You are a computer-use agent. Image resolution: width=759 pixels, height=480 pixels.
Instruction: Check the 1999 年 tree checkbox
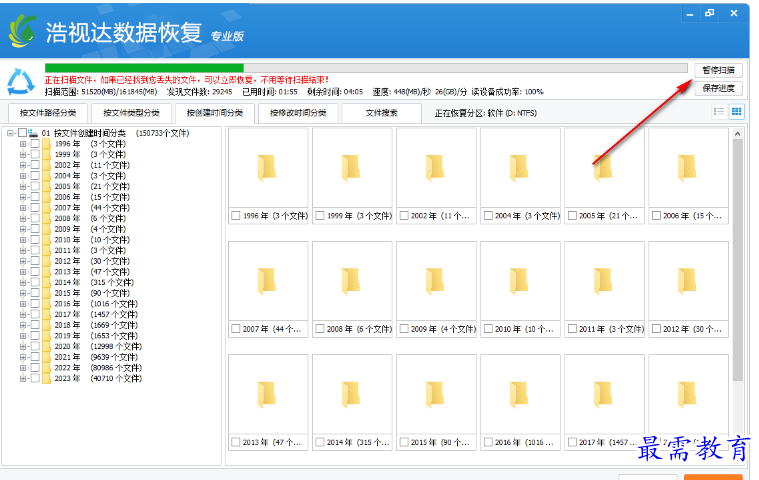(35, 154)
